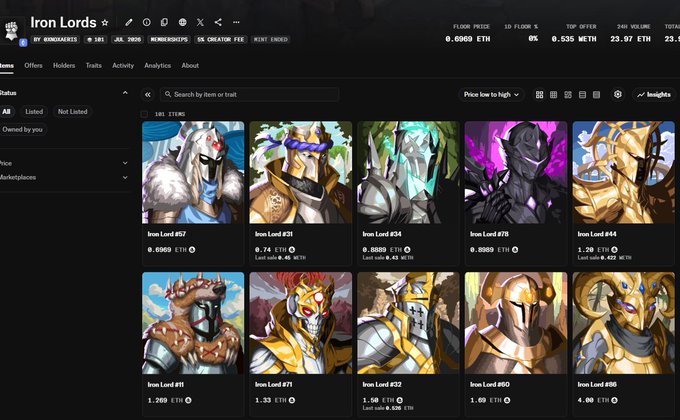Click marketplace icon next to 1.50 ETH price
Viewport: 680px width, 420px height.
point(399,400)
